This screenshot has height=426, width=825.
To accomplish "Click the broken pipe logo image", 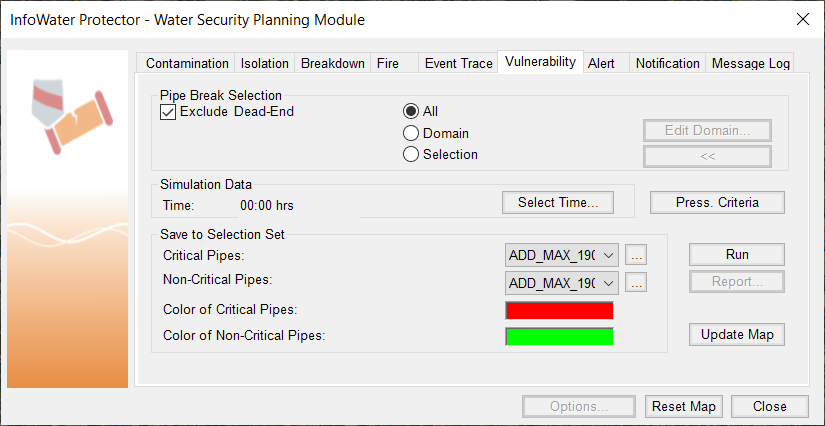I will click(71, 117).
